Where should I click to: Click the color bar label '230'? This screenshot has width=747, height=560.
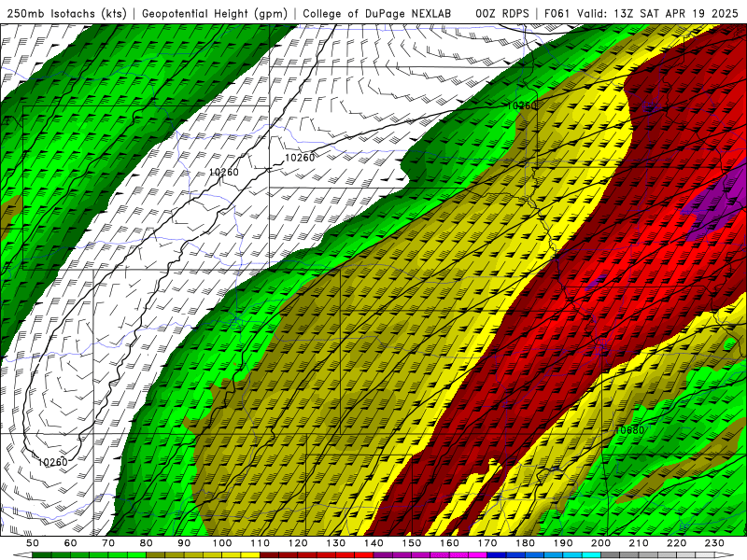[714, 543]
